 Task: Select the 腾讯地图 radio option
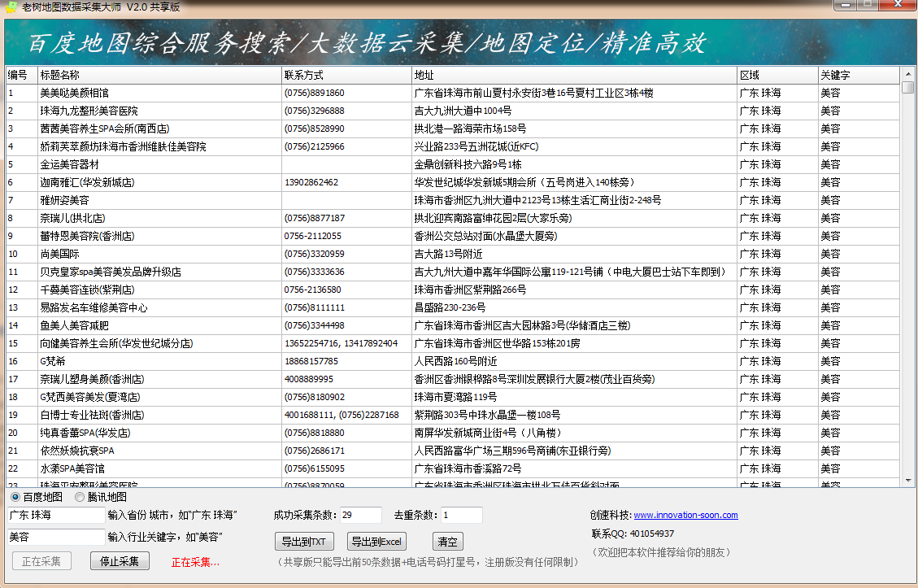click(x=80, y=497)
